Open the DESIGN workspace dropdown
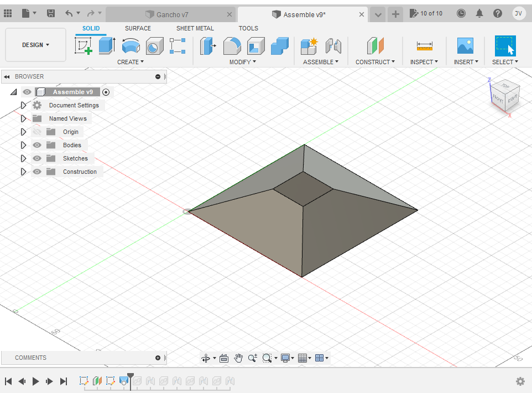532x393 pixels. (x=35, y=45)
